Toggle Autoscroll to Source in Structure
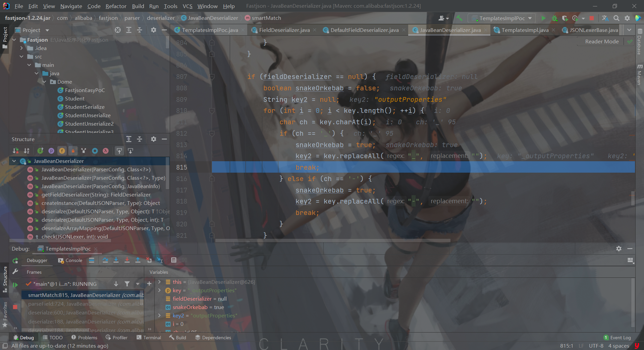Image resolution: width=644 pixels, height=350 pixels. [119, 151]
